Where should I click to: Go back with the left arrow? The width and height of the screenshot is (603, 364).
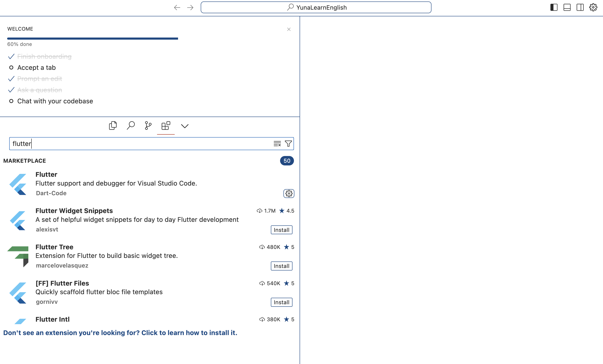[x=177, y=8]
